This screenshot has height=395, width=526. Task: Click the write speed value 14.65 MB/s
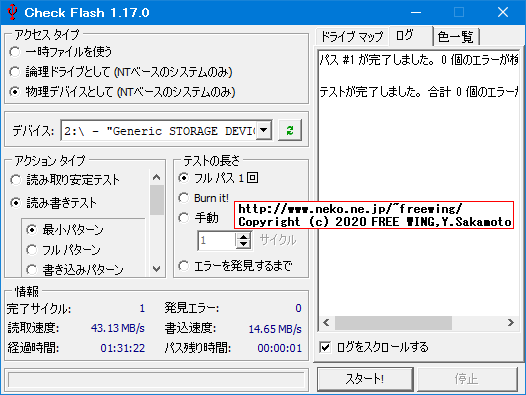pyautogui.click(x=275, y=329)
